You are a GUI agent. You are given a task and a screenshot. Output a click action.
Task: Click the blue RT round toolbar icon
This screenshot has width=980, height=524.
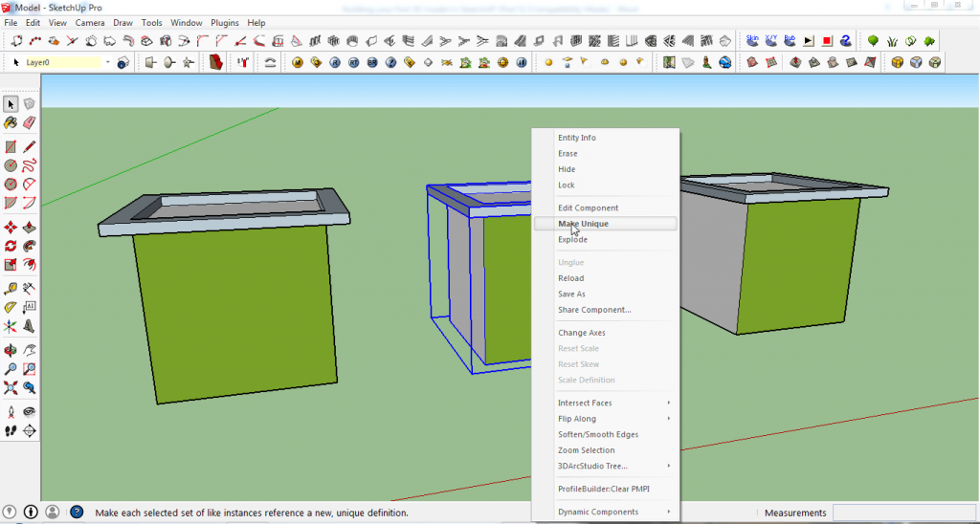354,62
